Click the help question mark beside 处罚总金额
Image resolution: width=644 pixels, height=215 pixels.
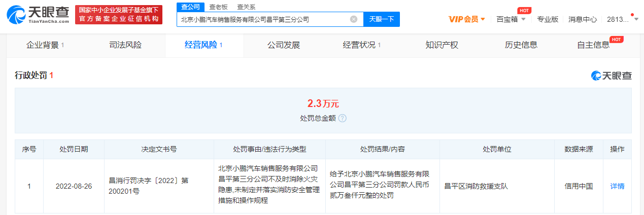tap(343, 118)
